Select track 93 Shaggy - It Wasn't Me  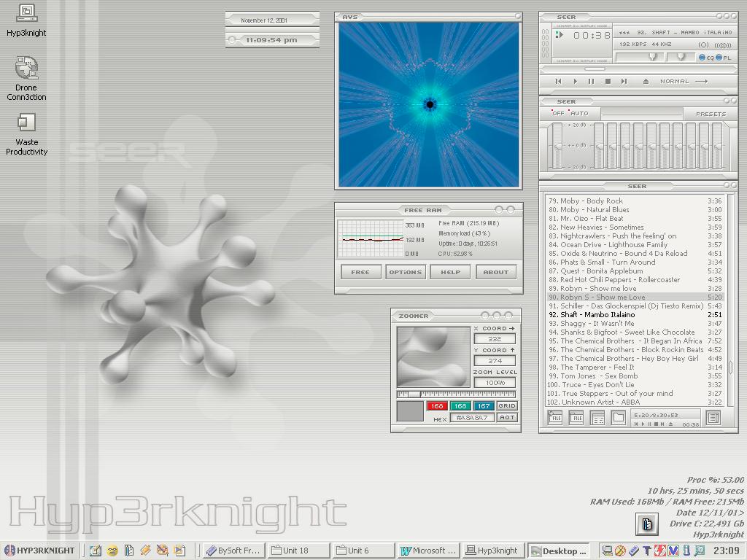pyautogui.click(x=597, y=323)
